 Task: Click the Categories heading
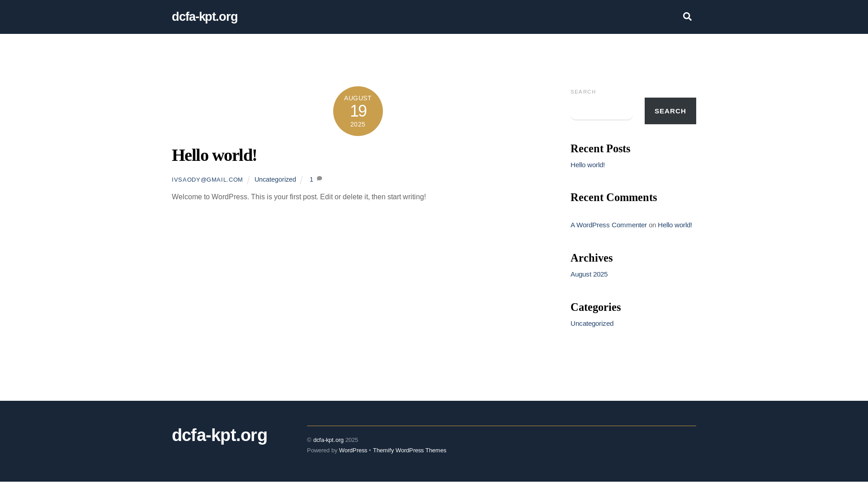tap(595, 307)
